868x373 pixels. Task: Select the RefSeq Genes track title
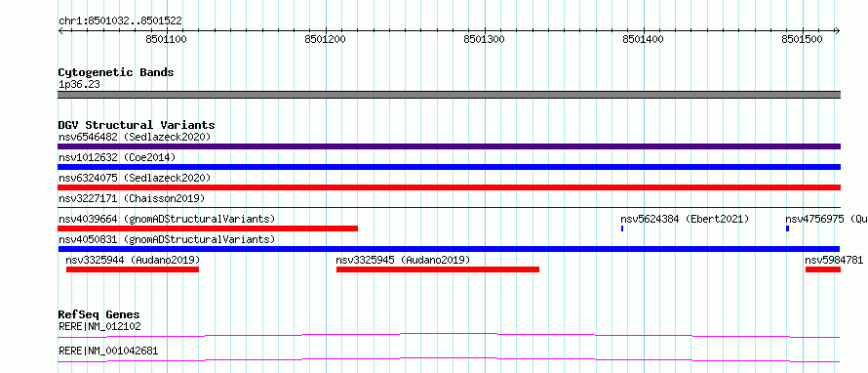(99, 315)
